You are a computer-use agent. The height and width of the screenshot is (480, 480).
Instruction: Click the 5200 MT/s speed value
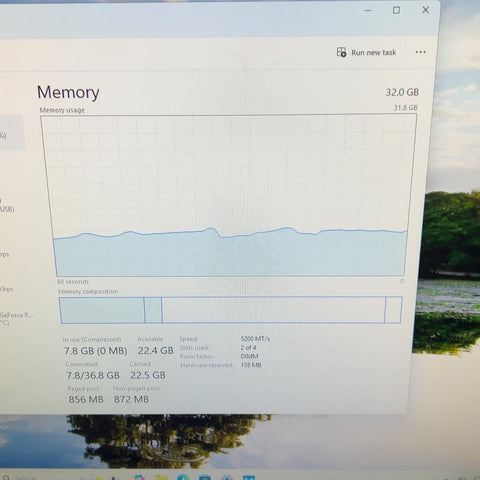255,339
